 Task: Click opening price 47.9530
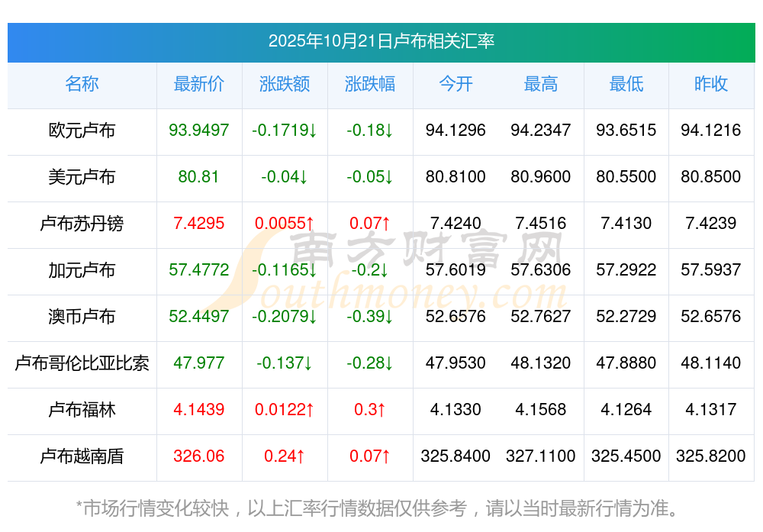click(456, 363)
